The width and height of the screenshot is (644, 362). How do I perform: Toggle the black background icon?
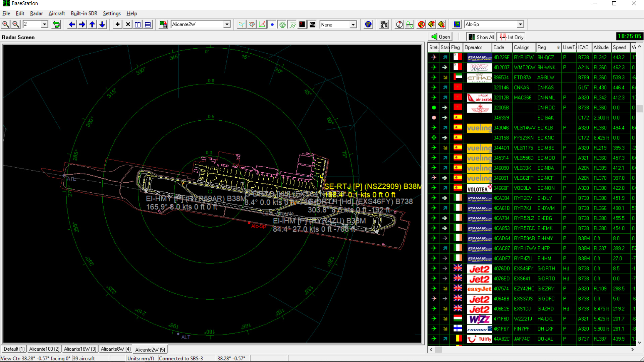pyautogui.click(x=302, y=24)
